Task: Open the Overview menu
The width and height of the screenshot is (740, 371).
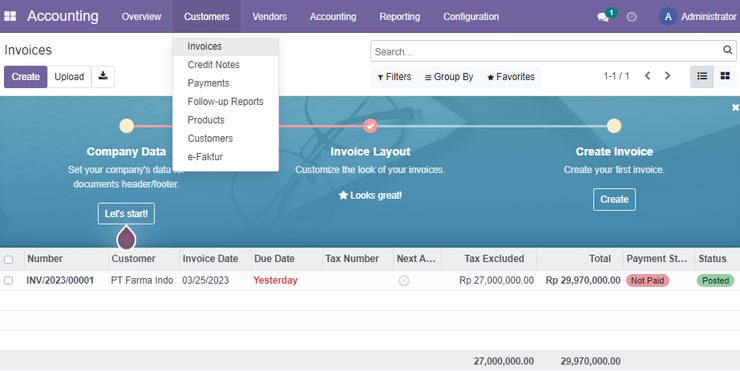Action: point(141,17)
